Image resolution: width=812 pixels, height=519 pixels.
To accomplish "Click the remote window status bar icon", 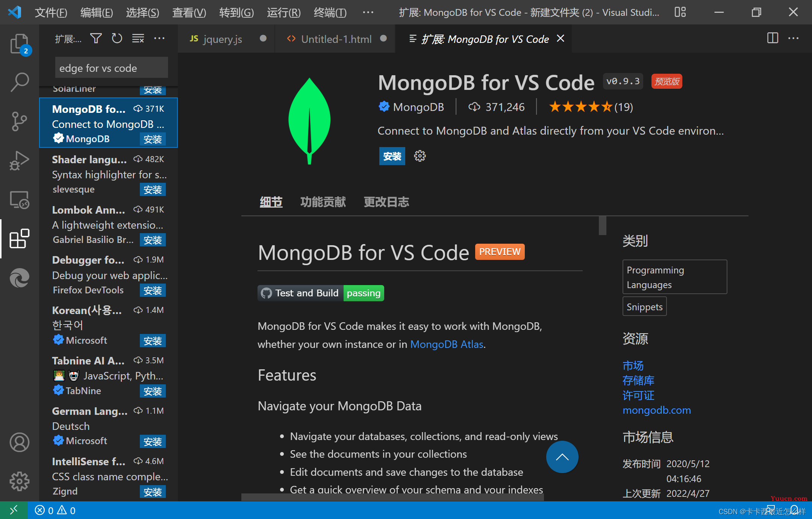I will tap(14, 510).
